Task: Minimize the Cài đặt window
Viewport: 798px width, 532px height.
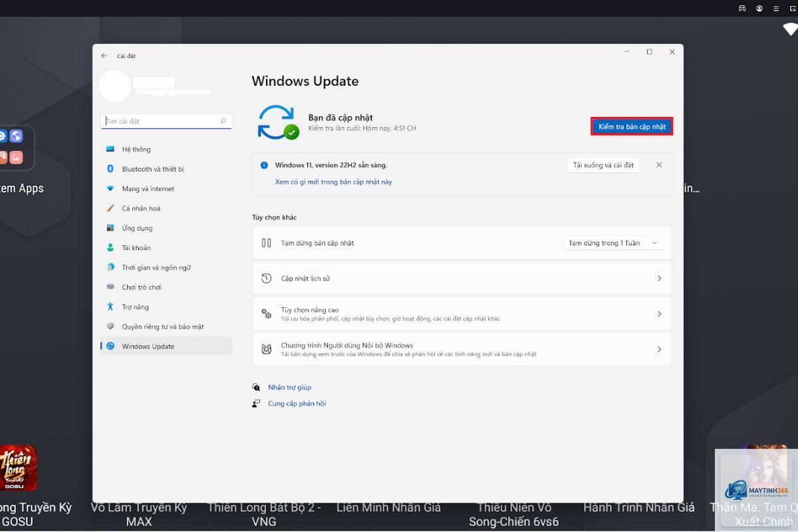Action: point(627,52)
